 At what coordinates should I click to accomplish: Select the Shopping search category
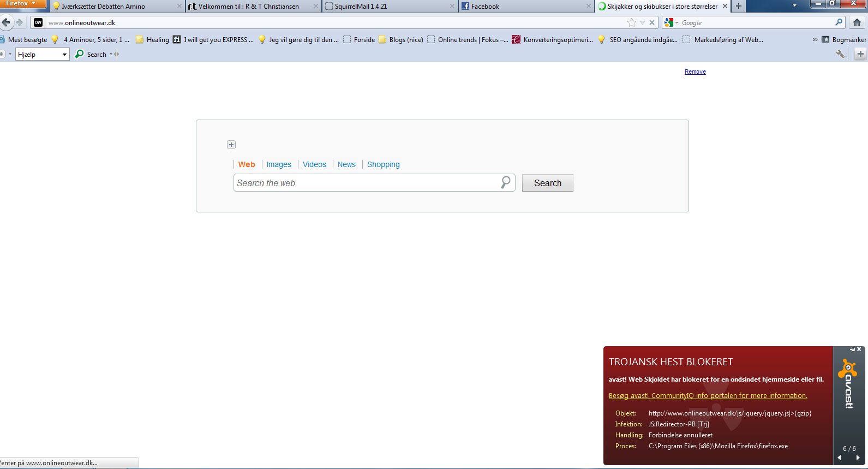click(x=384, y=164)
